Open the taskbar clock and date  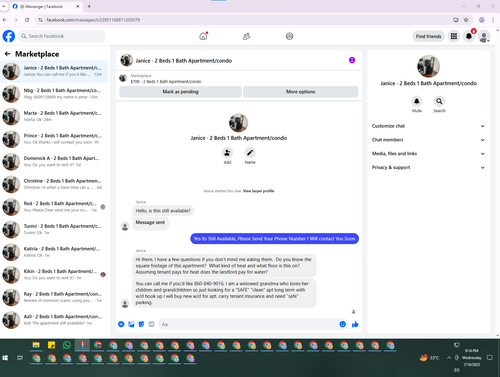point(472,358)
